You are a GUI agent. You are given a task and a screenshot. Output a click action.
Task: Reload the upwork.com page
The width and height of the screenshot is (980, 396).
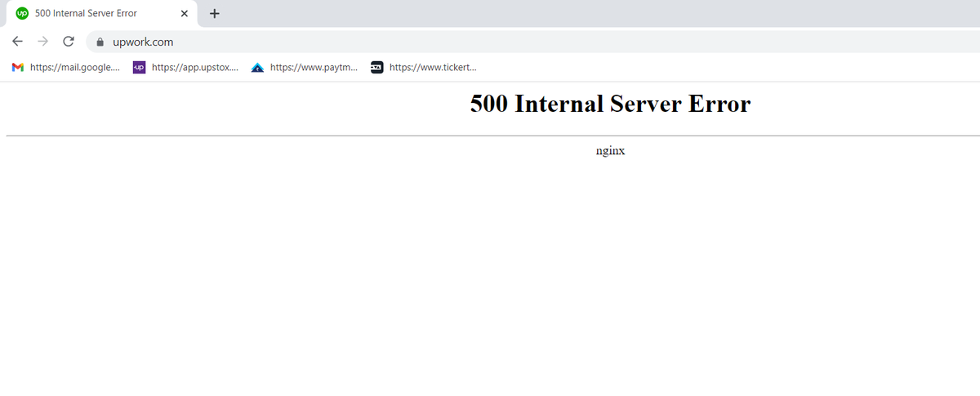pyautogui.click(x=69, y=42)
